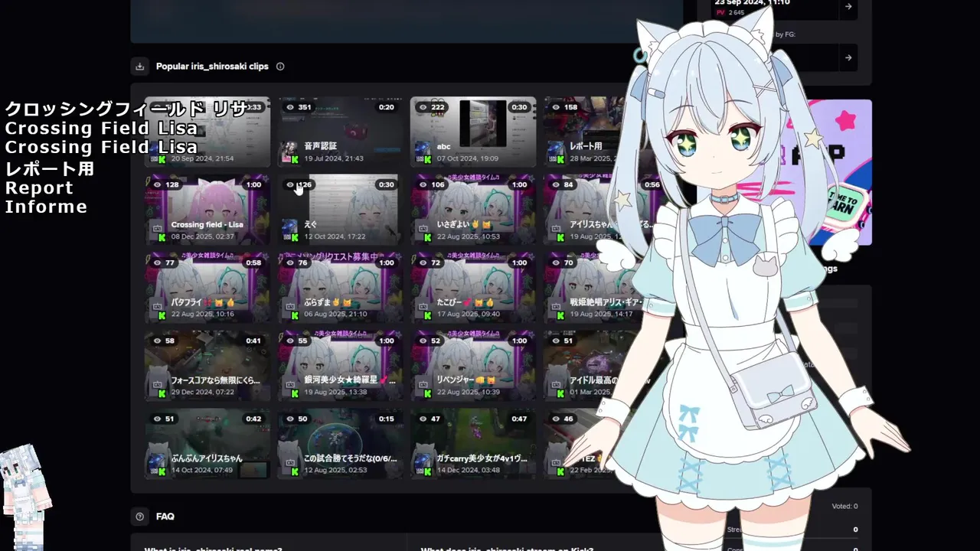This screenshot has width=980, height=551.
Task: Click the eye views icon showing 222
Action: 423,107
